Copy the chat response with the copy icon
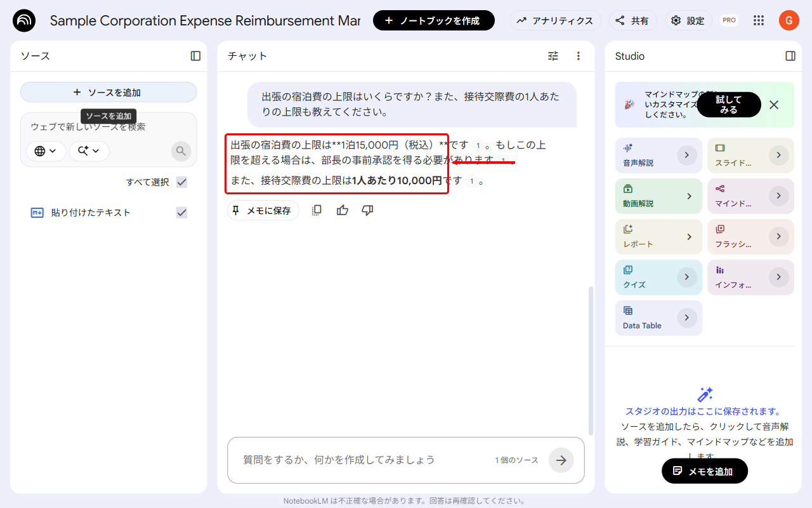 coord(317,210)
